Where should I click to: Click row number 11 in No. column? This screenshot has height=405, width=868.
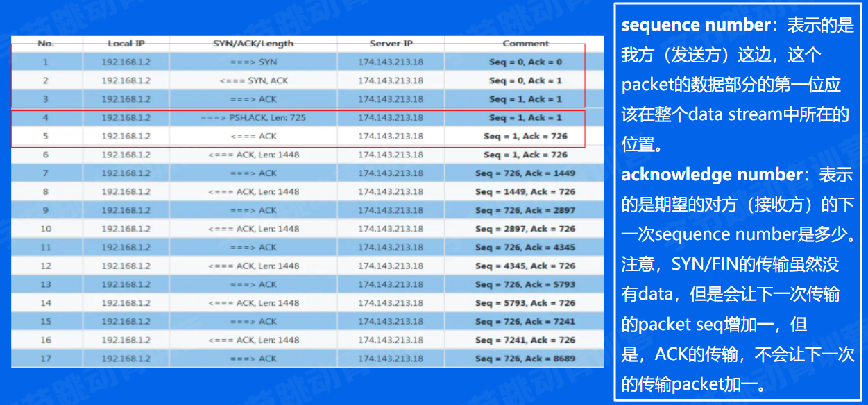point(46,248)
